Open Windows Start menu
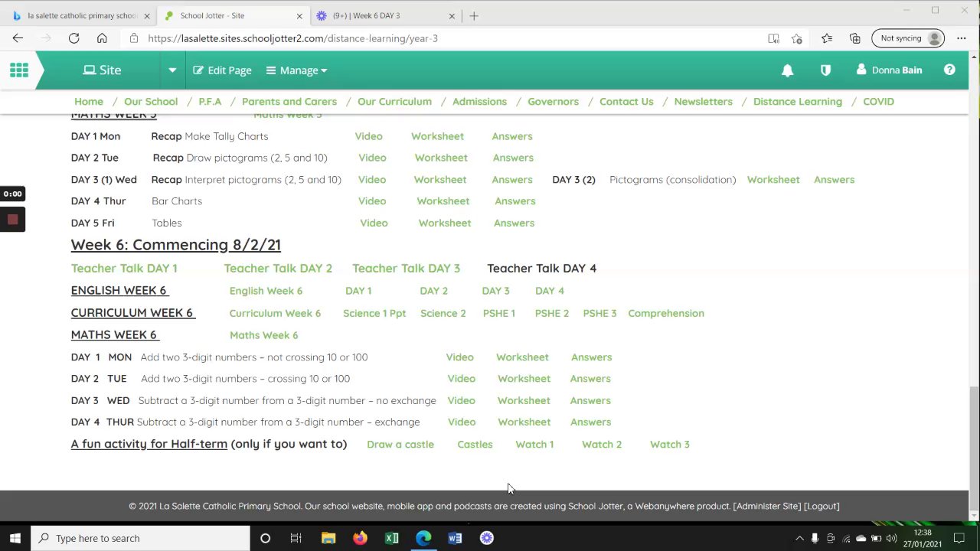Image resolution: width=980 pixels, height=551 pixels. [15, 538]
